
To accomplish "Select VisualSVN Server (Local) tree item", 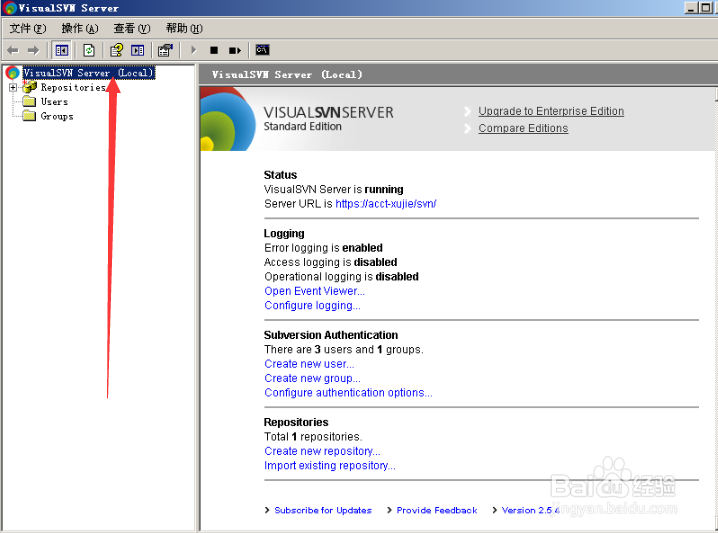I will 89,72.
